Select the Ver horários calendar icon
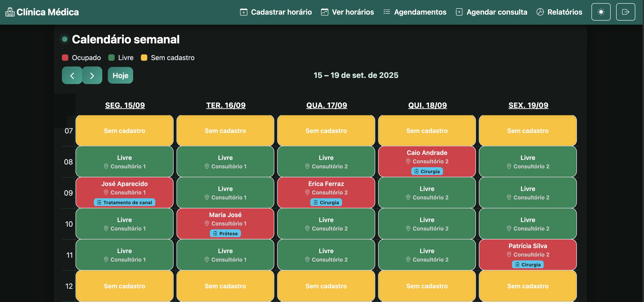This screenshot has height=302, width=644. tap(324, 12)
